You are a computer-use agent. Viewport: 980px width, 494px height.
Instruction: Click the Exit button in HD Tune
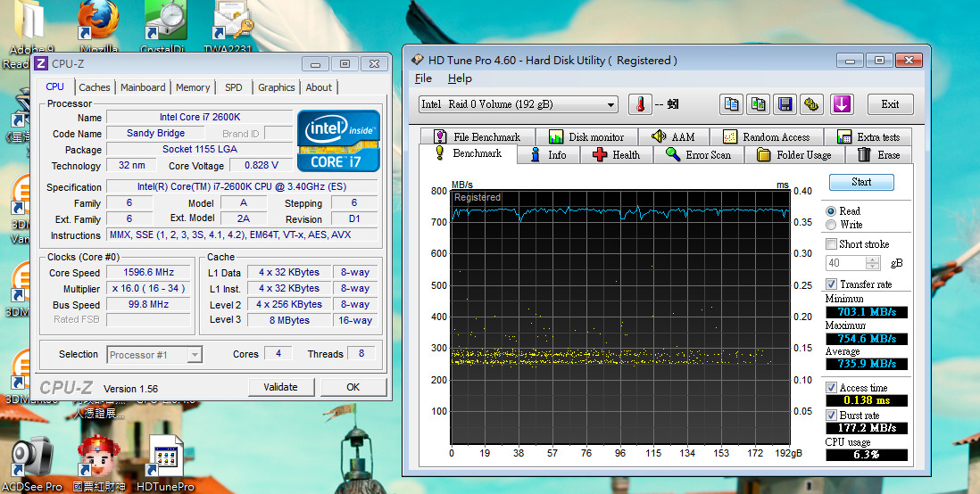tap(890, 104)
